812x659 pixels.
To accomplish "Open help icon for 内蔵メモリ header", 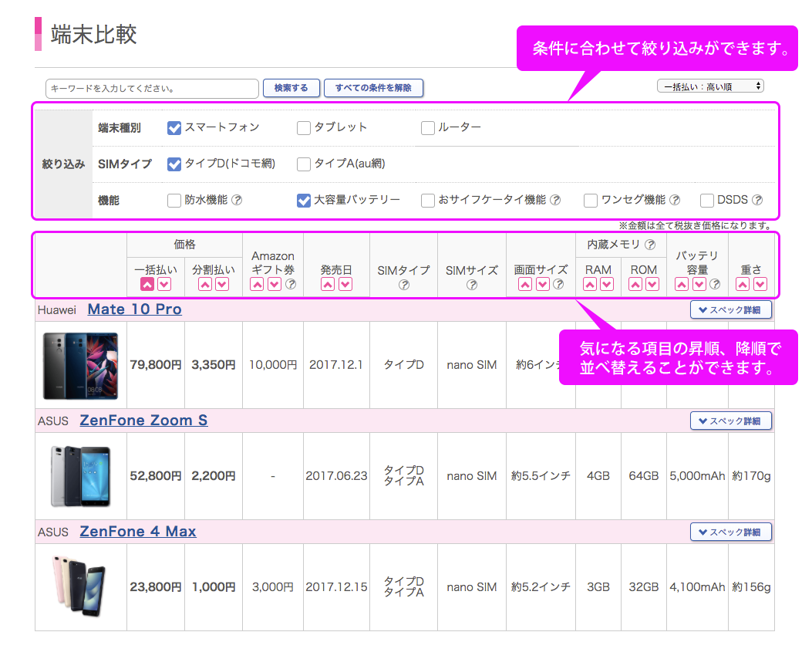I will point(650,245).
